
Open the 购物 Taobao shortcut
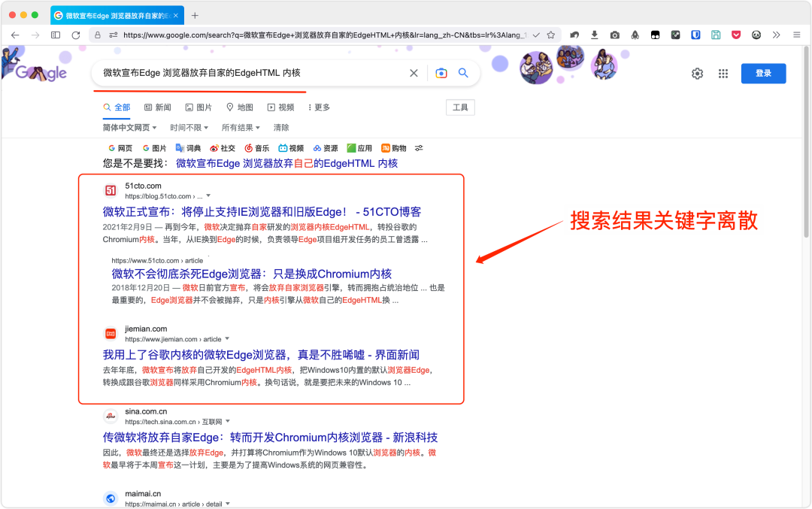[393, 148]
